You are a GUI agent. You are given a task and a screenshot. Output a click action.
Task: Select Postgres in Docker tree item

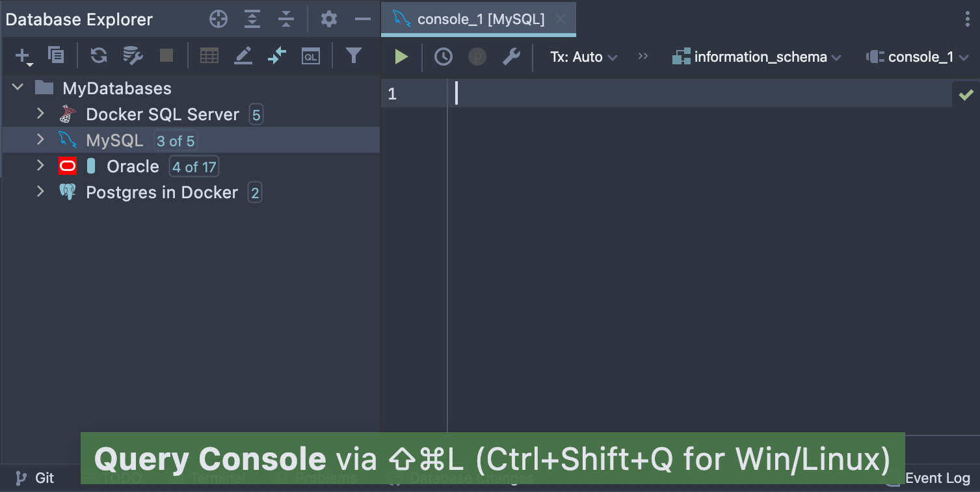(x=162, y=192)
